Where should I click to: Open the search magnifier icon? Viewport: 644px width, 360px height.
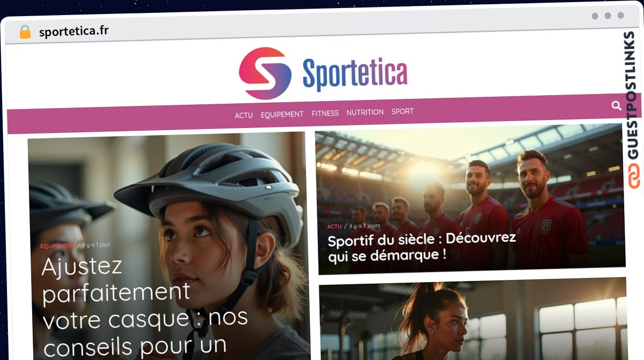point(616,106)
